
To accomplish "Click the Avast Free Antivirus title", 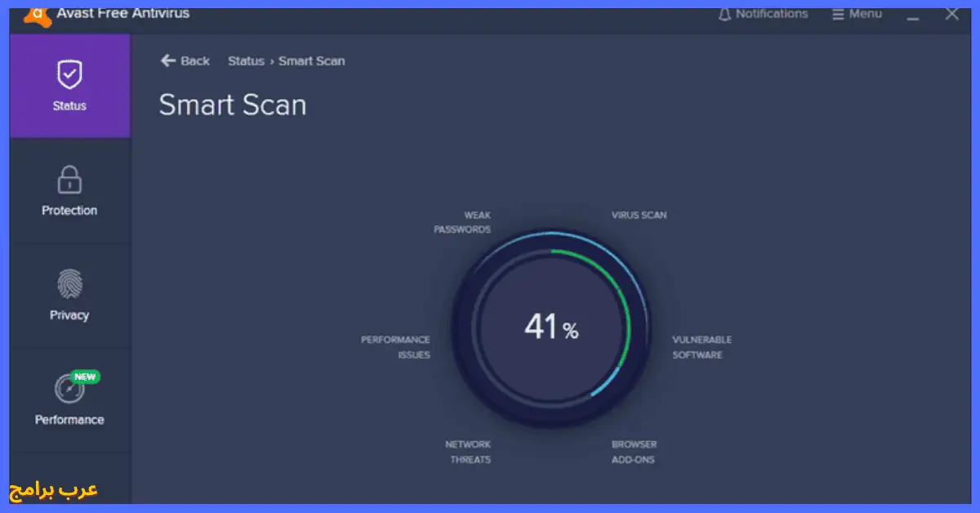I will [x=123, y=13].
